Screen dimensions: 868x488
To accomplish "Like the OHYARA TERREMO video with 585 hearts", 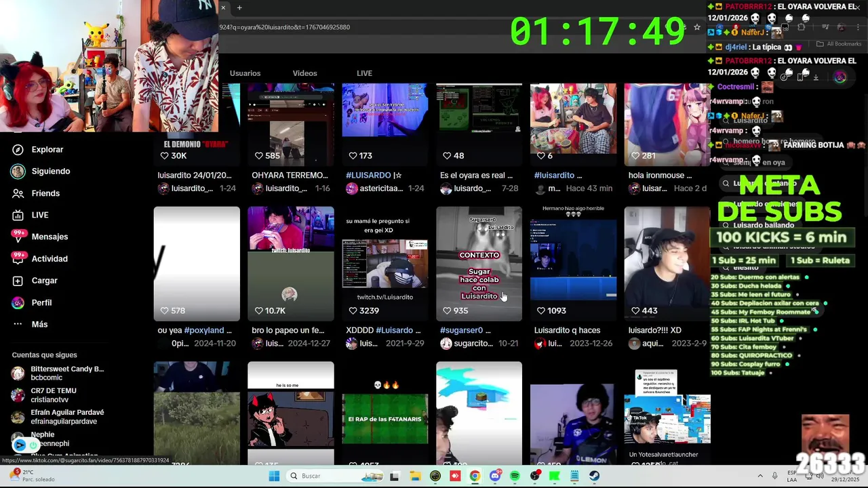I will tap(258, 156).
